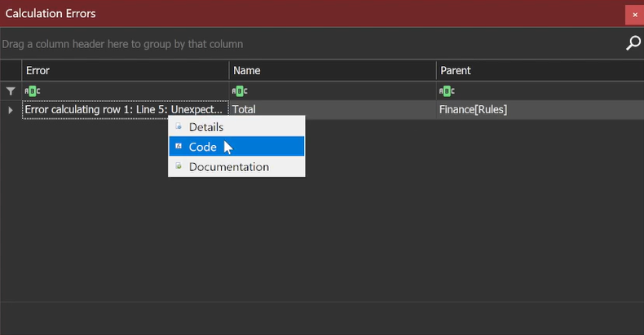Sort by the Parent column header
Screen dimensions: 644x335
tap(539, 71)
